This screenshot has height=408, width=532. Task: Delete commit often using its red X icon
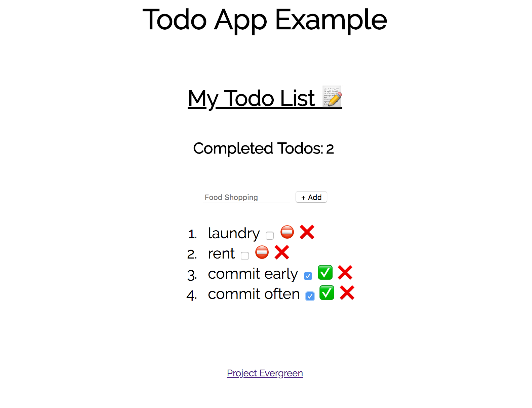[347, 293]
